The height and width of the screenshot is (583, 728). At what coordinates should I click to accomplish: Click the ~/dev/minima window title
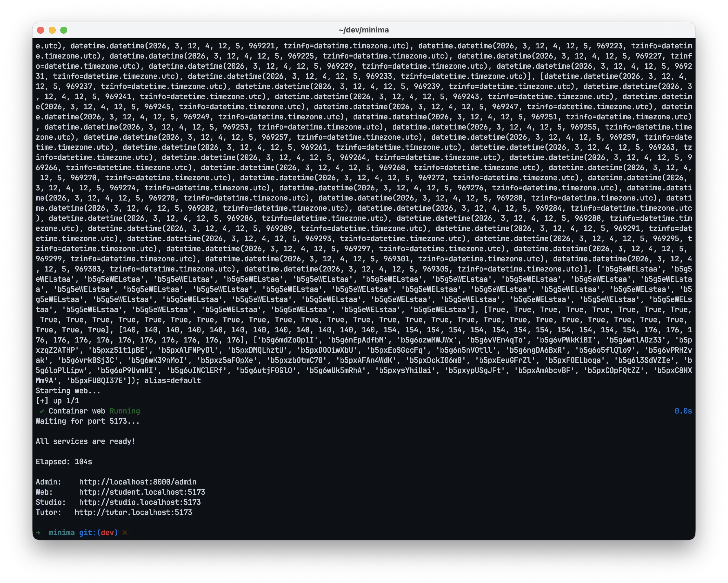(364, 30)
